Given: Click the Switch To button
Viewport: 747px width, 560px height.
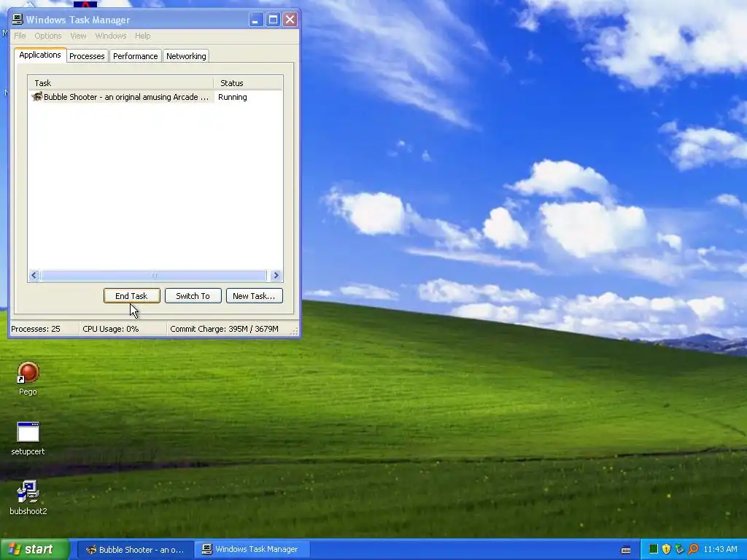Looking at the screenshot, I should click(x=193, y=296).
